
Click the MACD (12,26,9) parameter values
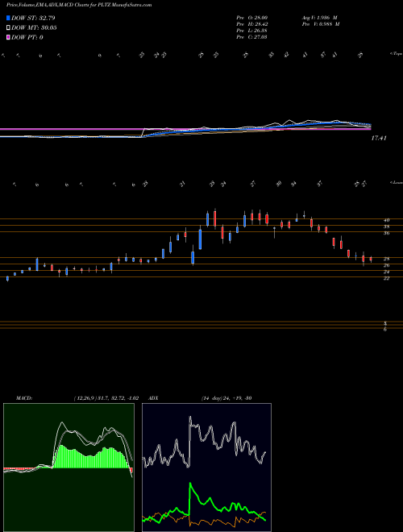pyautogui.click(x=106, y=398)
